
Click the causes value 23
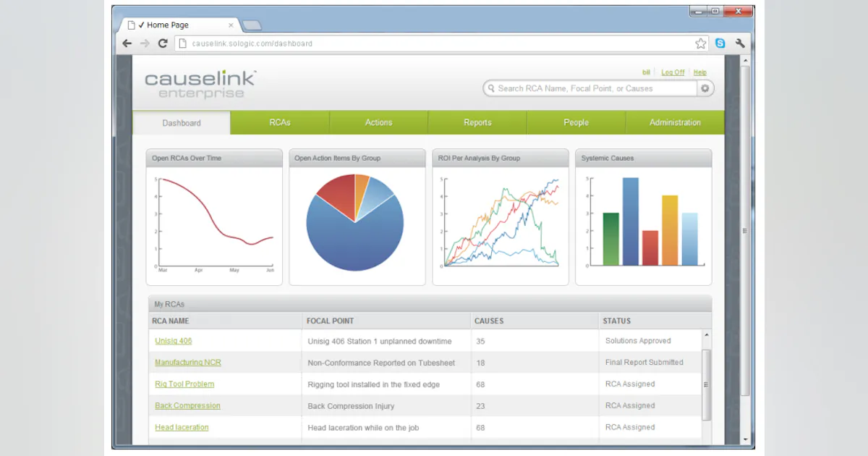click(480, 406)
